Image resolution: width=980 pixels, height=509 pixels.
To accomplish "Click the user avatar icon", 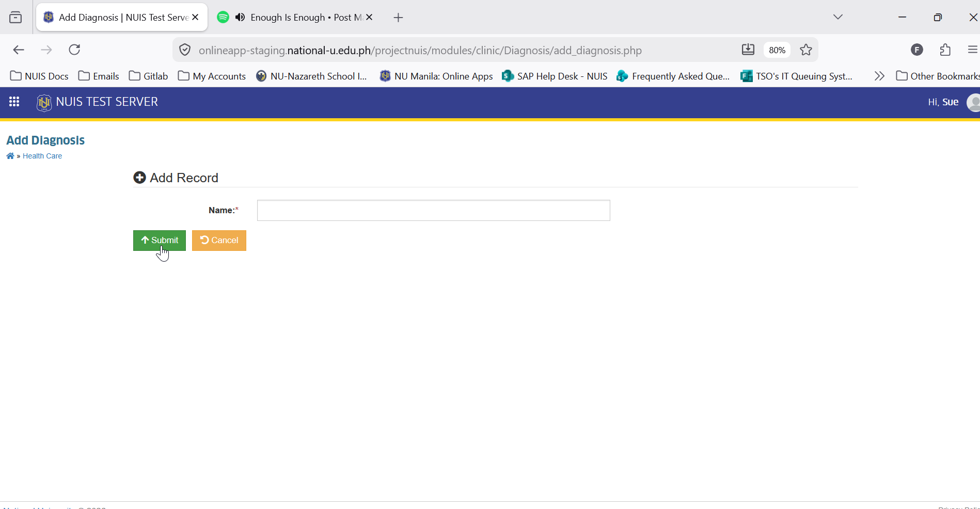I will [x=973, y=102].
